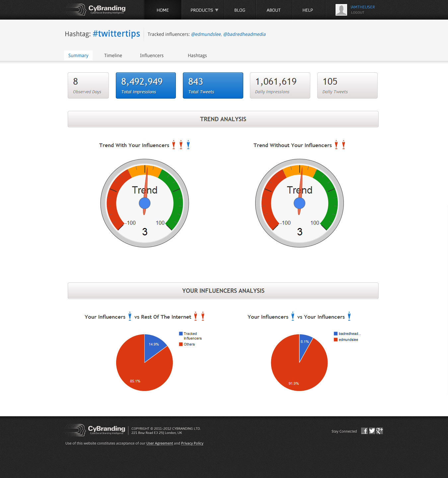Click the CyBranding logo in footer
The height and width of the screenshot is (478, 448).
coord(95,430)
